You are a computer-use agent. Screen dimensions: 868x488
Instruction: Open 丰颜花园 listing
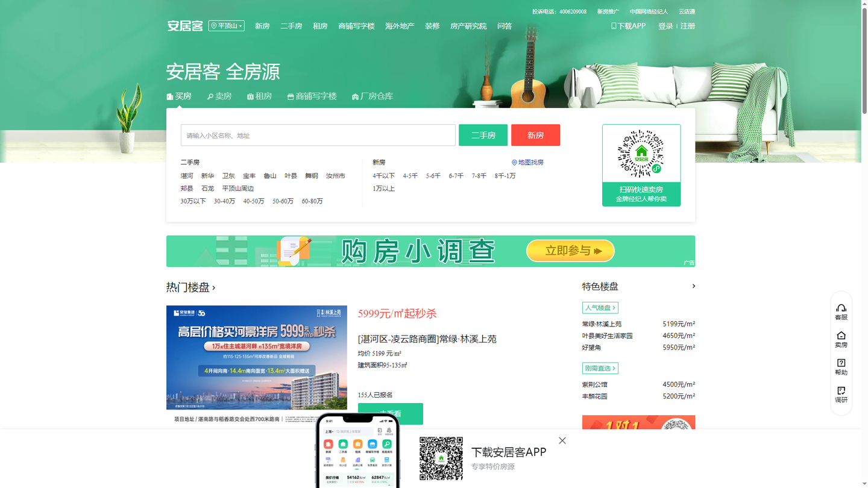(x=594, y=396)
